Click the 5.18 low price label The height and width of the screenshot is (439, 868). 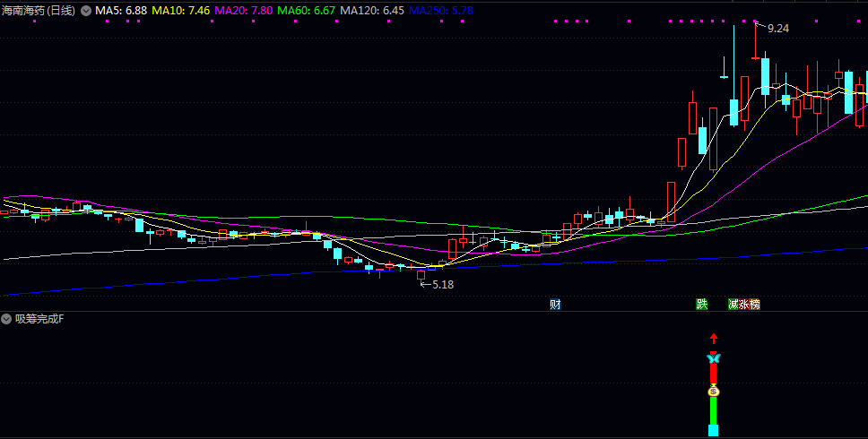pos(443,285)
